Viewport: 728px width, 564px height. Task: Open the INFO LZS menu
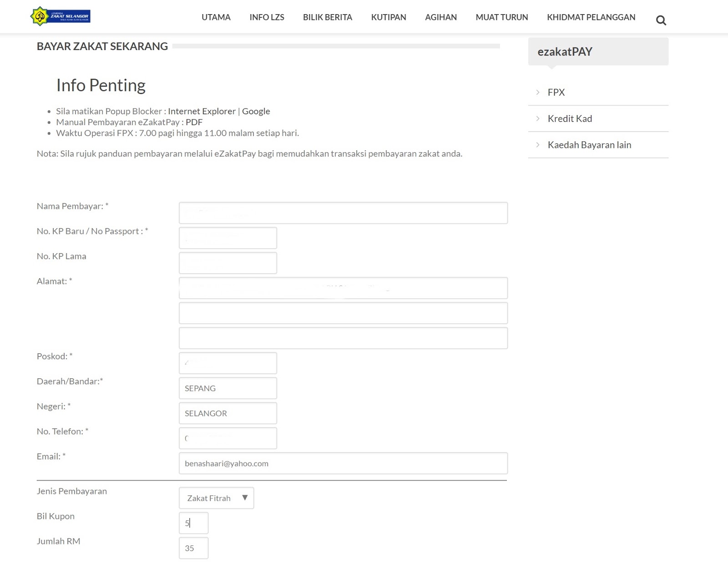click(x=267, y=17)
